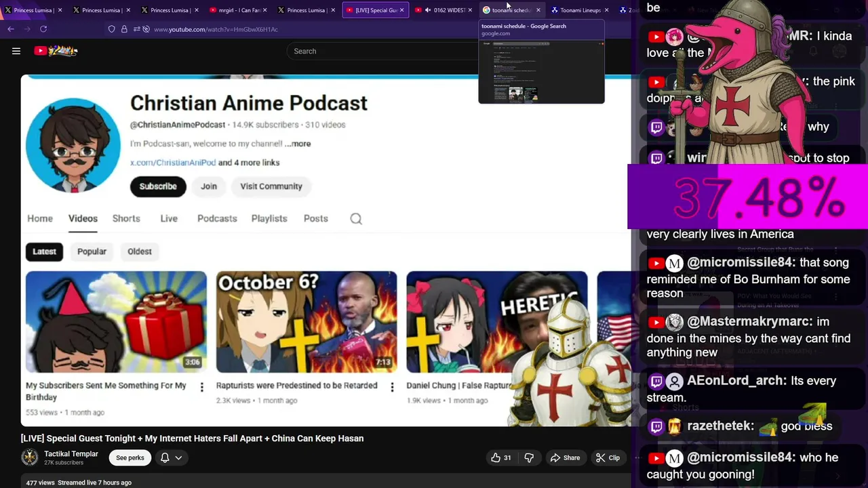Expand channel description with ...more
The image size is (868, 488).
pyautogui.click(x=298, y=144)
